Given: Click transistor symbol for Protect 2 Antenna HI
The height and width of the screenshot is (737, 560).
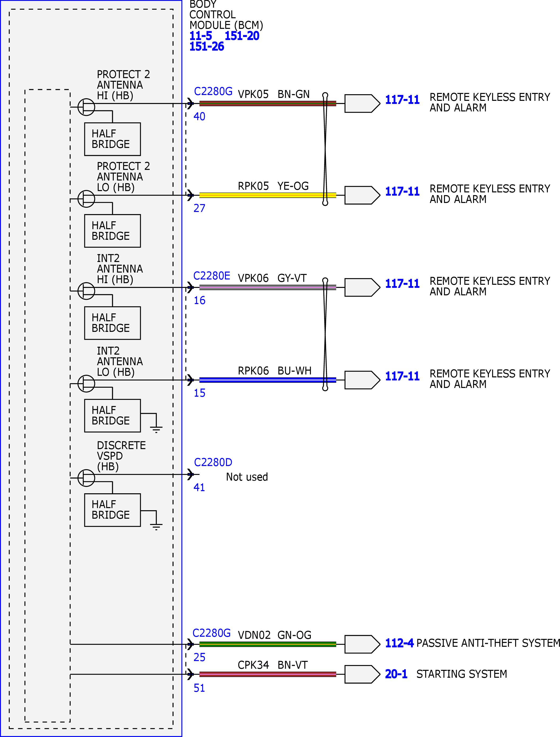Looking at the screenshot, I should click(x=86, y=107).
